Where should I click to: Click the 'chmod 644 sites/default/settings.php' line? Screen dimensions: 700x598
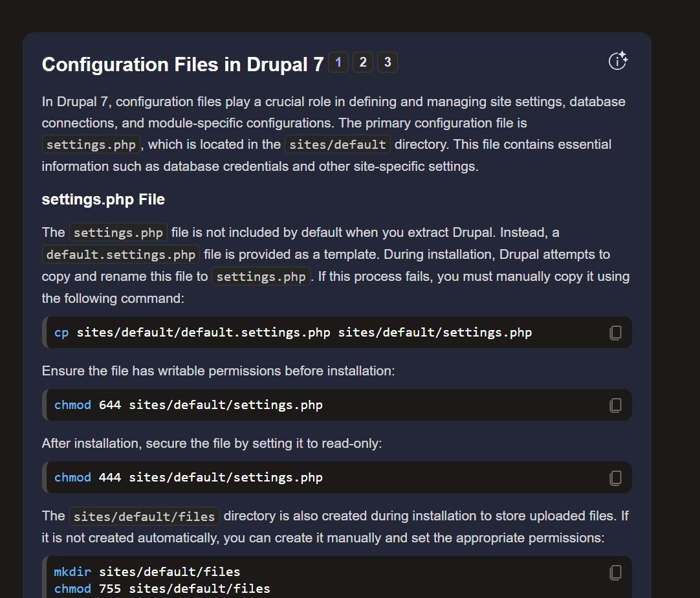pos(188,405)
